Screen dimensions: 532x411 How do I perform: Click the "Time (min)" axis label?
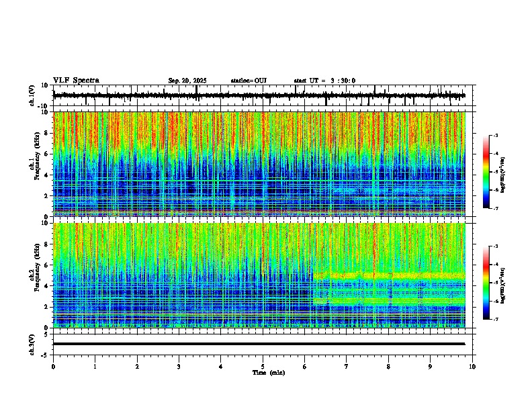point(269,373)
